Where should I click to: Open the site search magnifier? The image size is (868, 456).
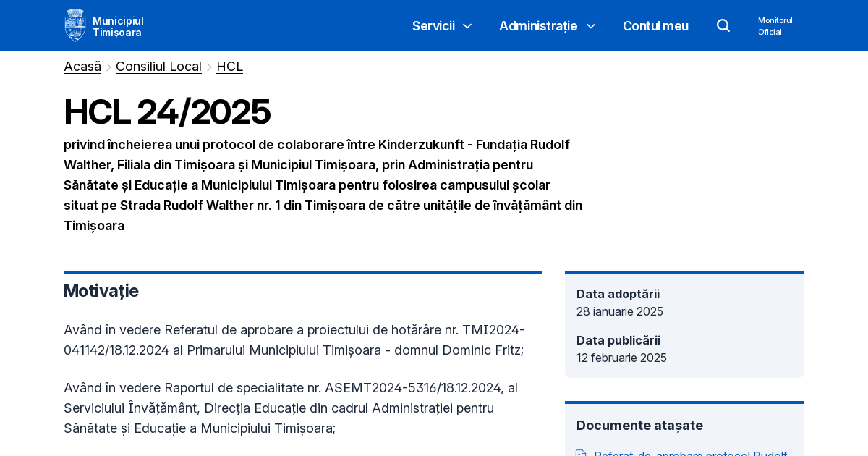pyautogui.click(x=723, y=25)
